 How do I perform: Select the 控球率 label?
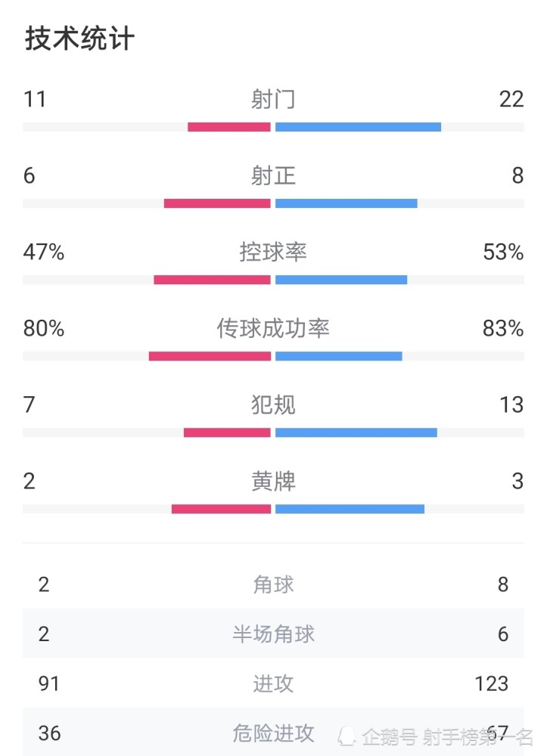[273, 253]
